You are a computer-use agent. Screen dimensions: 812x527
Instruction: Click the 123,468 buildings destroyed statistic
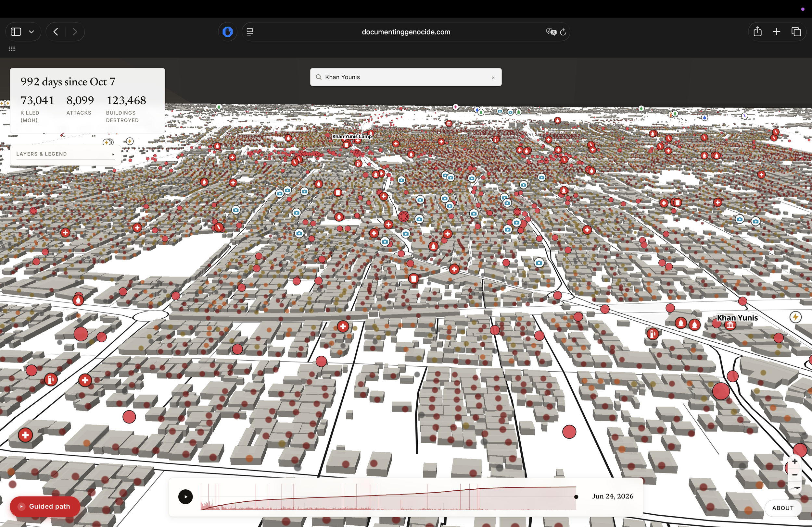point(126,100)
